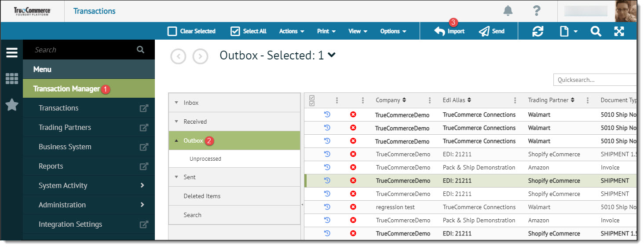Viewport: 644px width, 247px height.
Task: Click the Send button
Action: pos(492,31)
